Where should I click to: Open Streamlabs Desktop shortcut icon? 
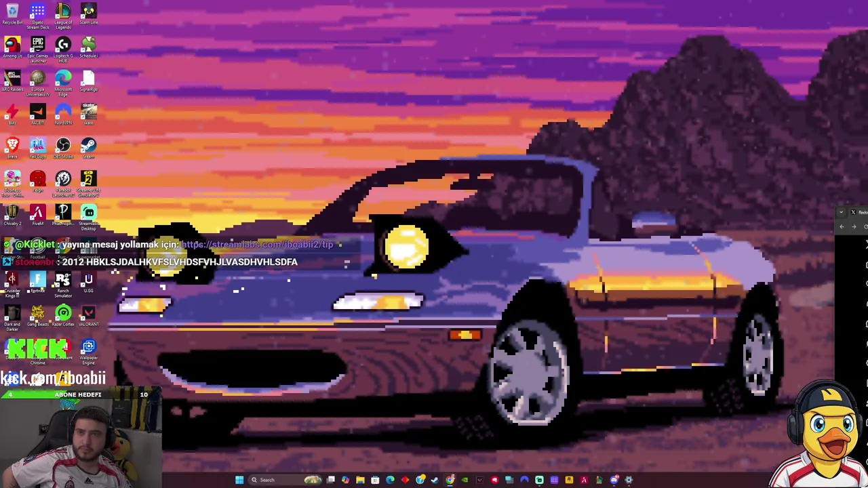click(88, 217)
